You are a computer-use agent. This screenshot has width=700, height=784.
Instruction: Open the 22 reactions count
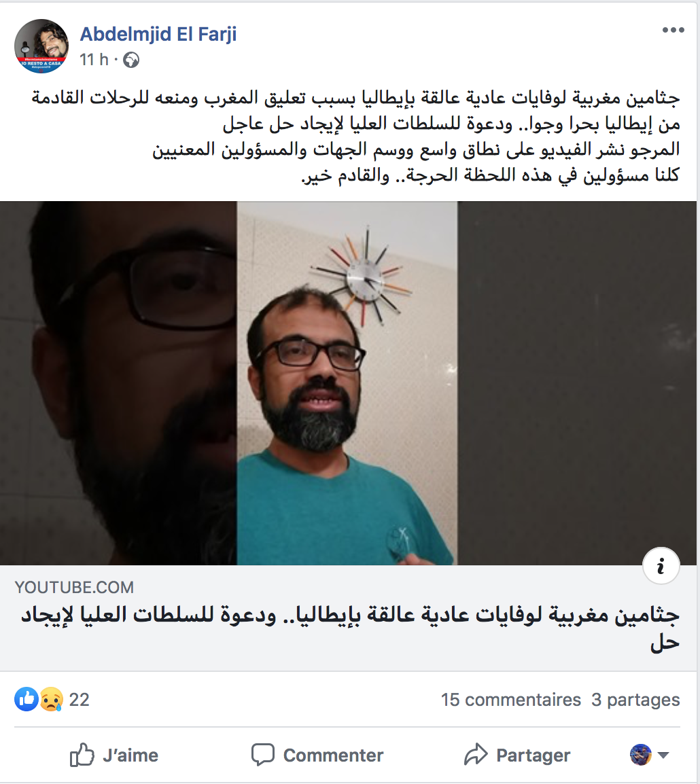coord(79,700)
